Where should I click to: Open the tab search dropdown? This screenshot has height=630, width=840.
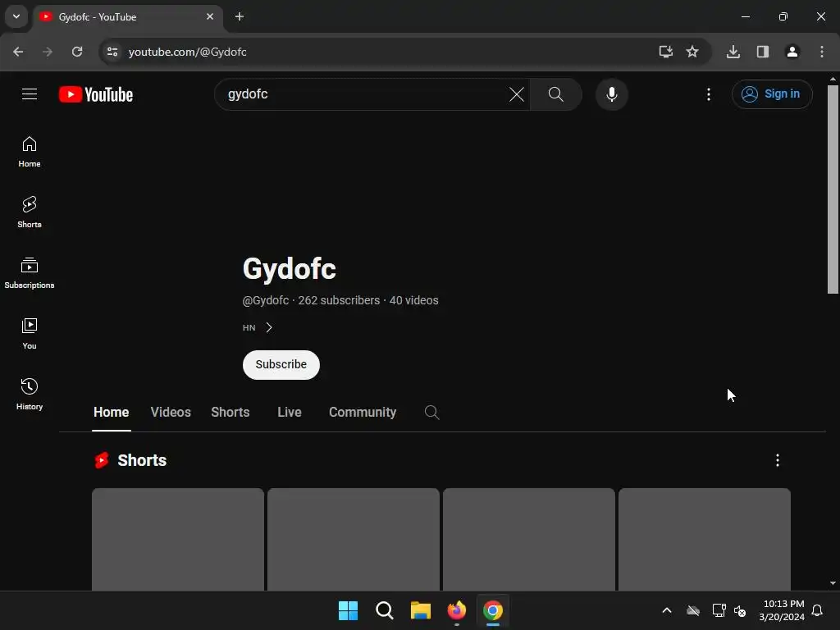tap(16, 16)
